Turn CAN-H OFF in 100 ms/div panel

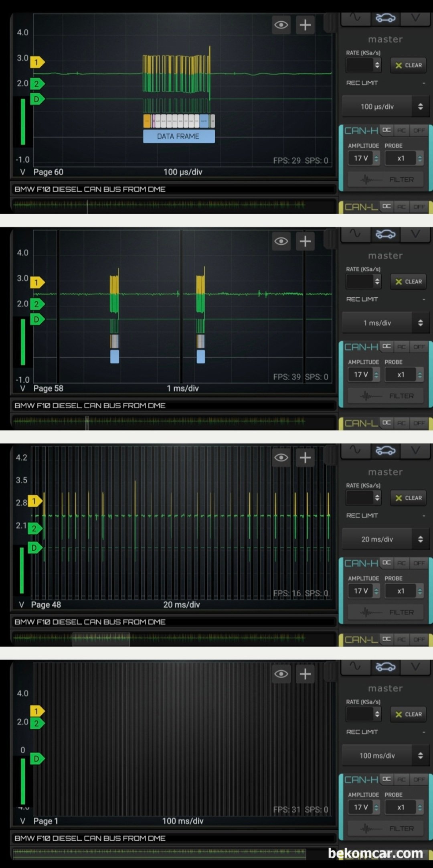(x=419, y=779)
